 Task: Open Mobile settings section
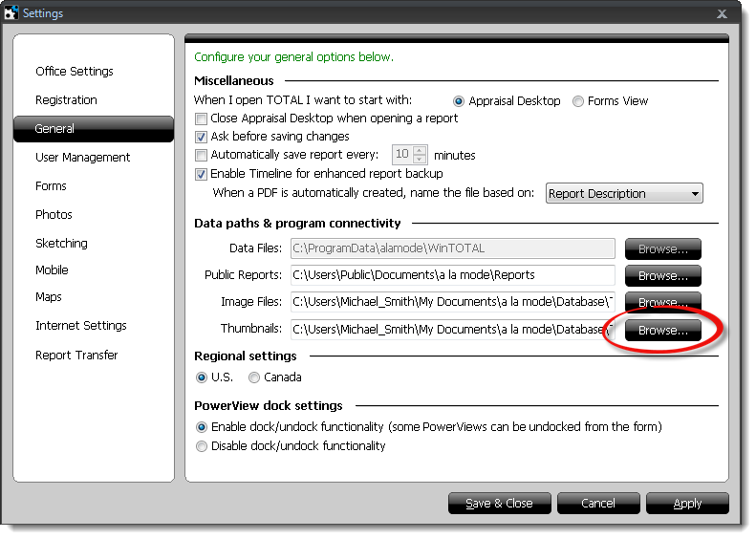point(52,270)
